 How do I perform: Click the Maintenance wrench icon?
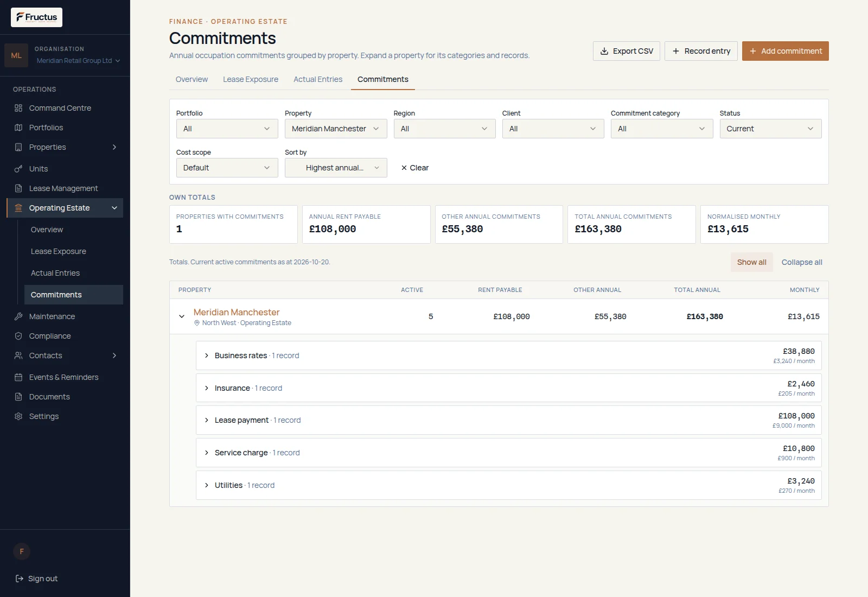[18, 316]
